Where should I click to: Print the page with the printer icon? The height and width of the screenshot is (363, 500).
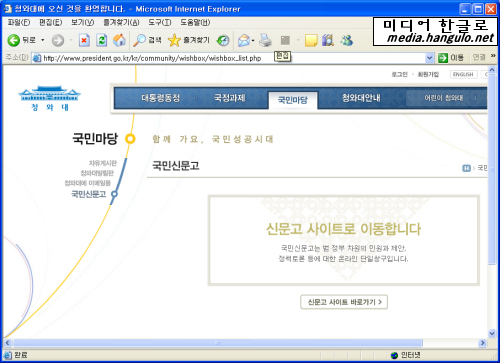pos(266,40)
